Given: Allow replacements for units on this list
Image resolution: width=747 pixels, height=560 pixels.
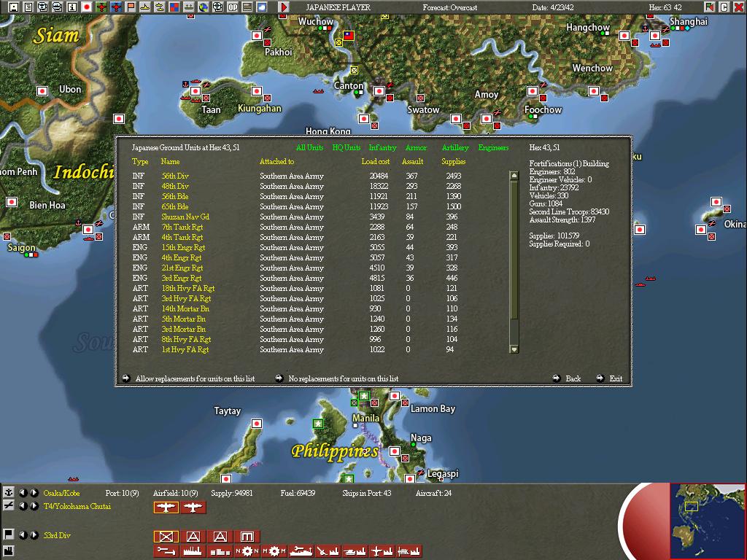Looking at the screenshot, I should 189,378.
